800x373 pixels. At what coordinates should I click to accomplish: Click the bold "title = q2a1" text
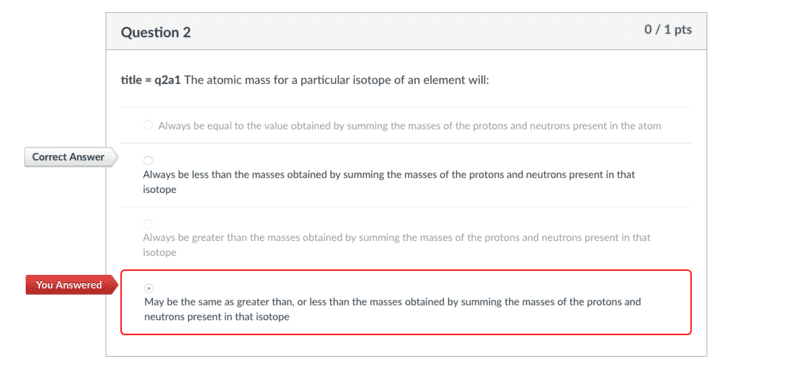pos(152,81)
